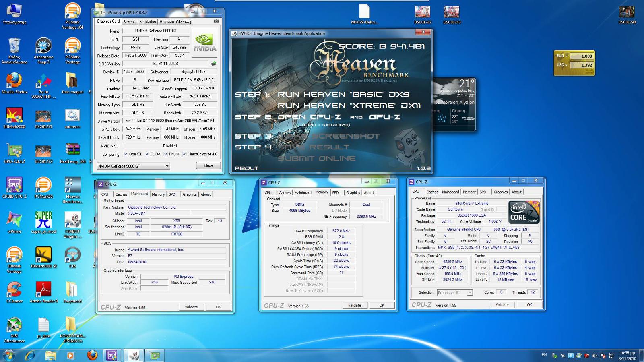Open the EUR currency dropdown in gadget
Screen dimensions: 644x362
pos(562,56)
